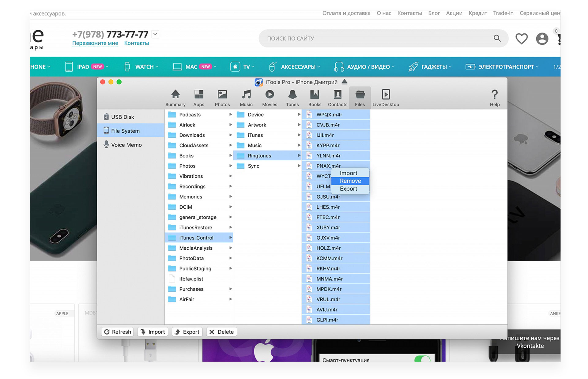Open the Блог link in the top bar

coord(434,13)
